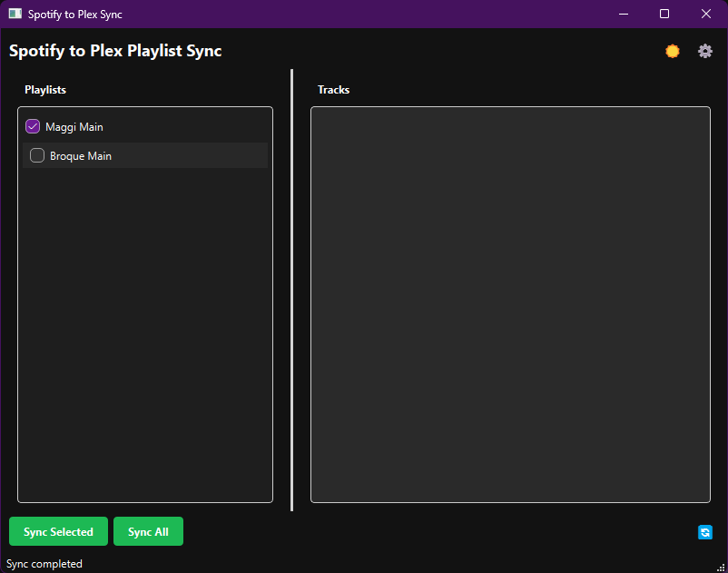Viewport: 728px width, 573px height.
Task: Start syncing with Sync Selected button
Action: click(x=58, y=531)
